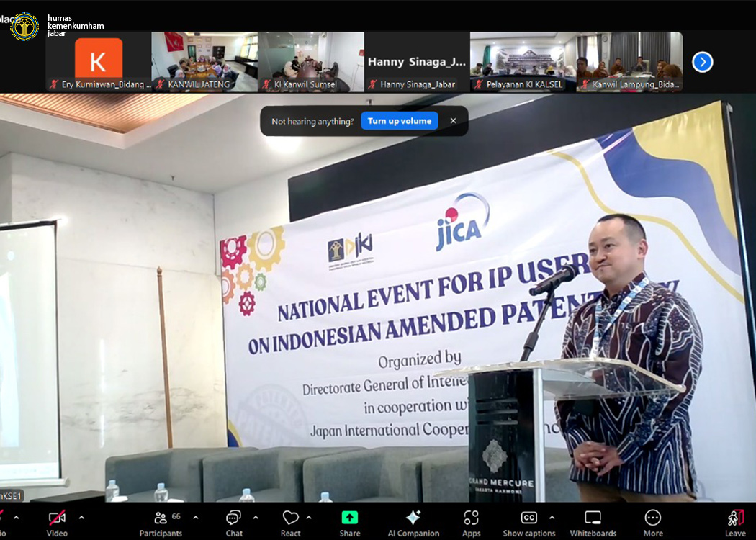Open the Participants panel
This screenshot has height=540, width=756.
161,521
